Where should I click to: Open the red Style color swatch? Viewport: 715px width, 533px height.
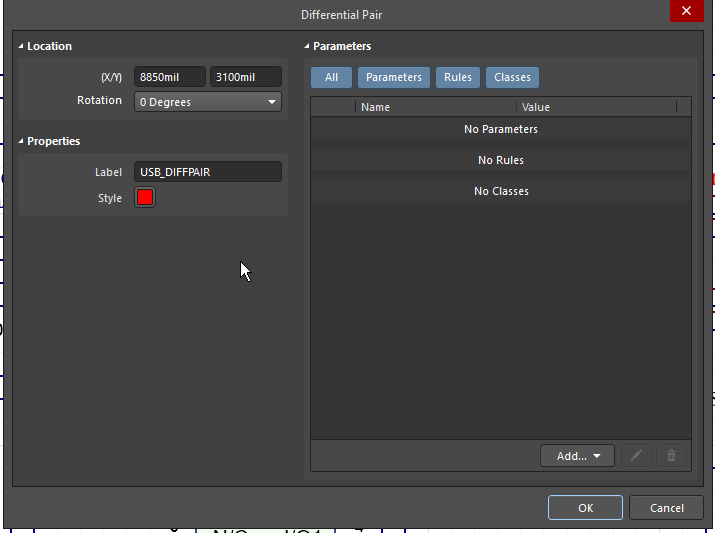pos(145,197)
